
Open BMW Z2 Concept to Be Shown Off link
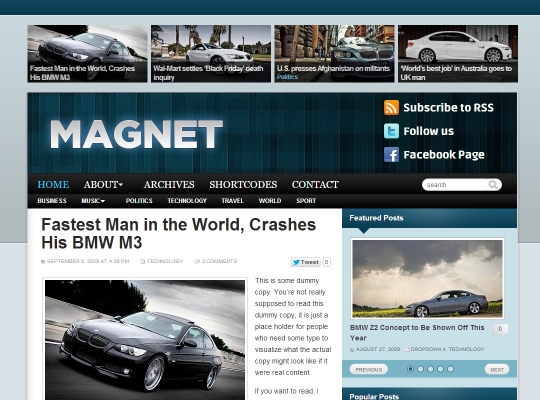point(417,332)
